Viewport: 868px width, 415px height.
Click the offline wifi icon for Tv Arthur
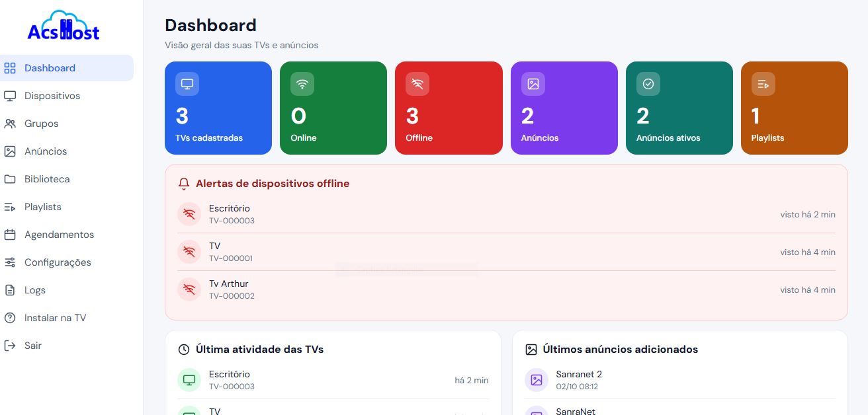click(189, 289)
